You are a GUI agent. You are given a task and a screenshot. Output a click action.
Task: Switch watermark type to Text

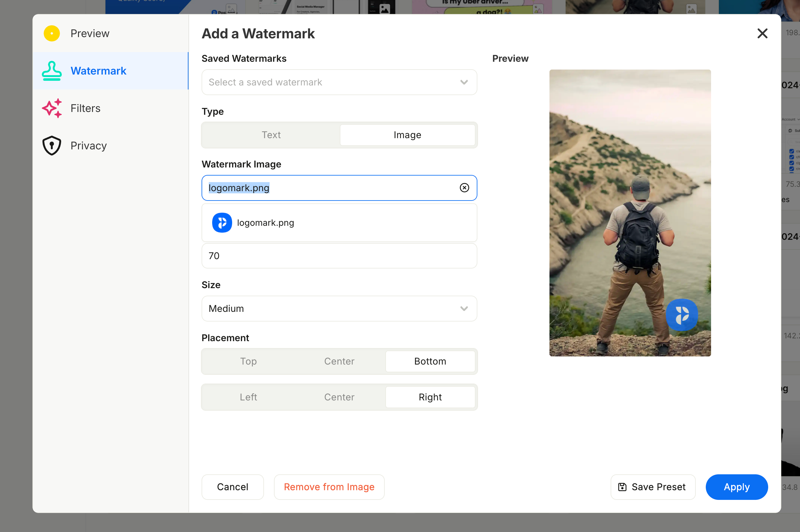[271, 135]
